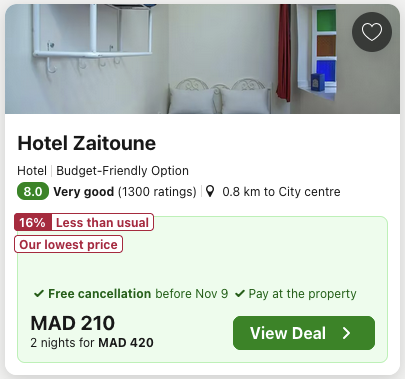This screenshot has height=379, width=405.
Task: Click the location pin icon near distance
Action: pyautogui.click(x=210, y=191)
